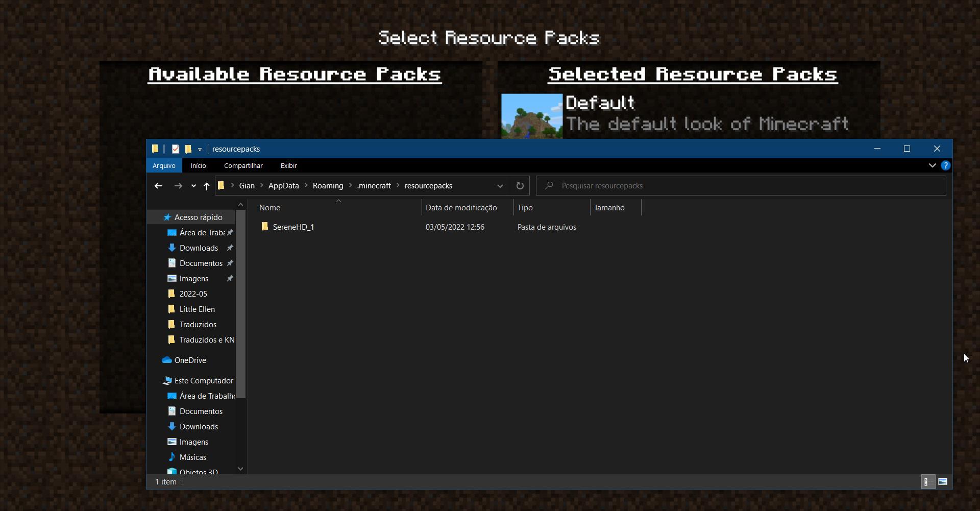980x511 pixels.
Task: Click the .minecraft breadcrumb path segment
Action: (374, 186)
